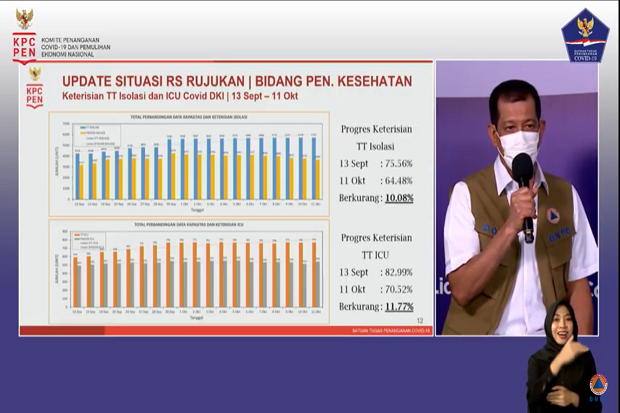The height and width of the screenshot is (413, 620).
Task: Click the isolation chart title 'Total Perbandingan Data Kapasitas dan Keterisian Isolasi'
Action: point(189,117)
